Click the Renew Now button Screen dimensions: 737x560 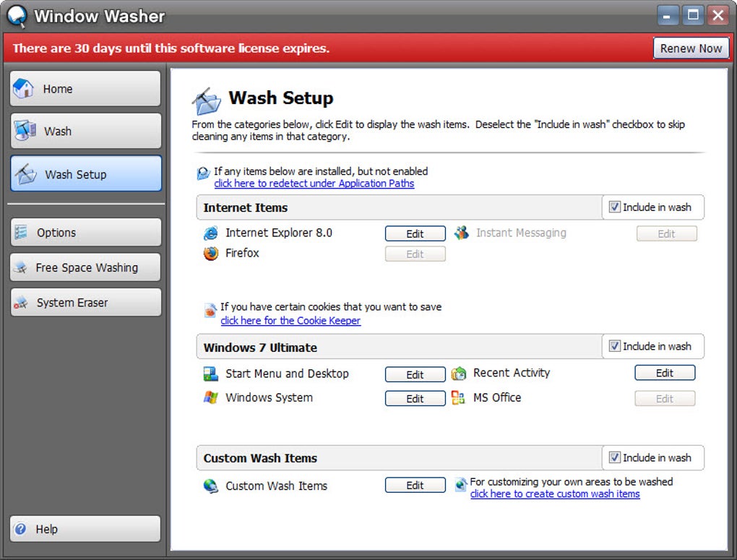tap(691, 48)
